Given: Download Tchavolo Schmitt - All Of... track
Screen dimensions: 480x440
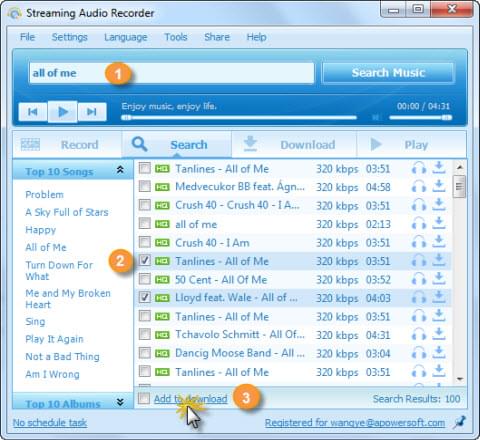Looking at the screenshot, I should [439, 334].
